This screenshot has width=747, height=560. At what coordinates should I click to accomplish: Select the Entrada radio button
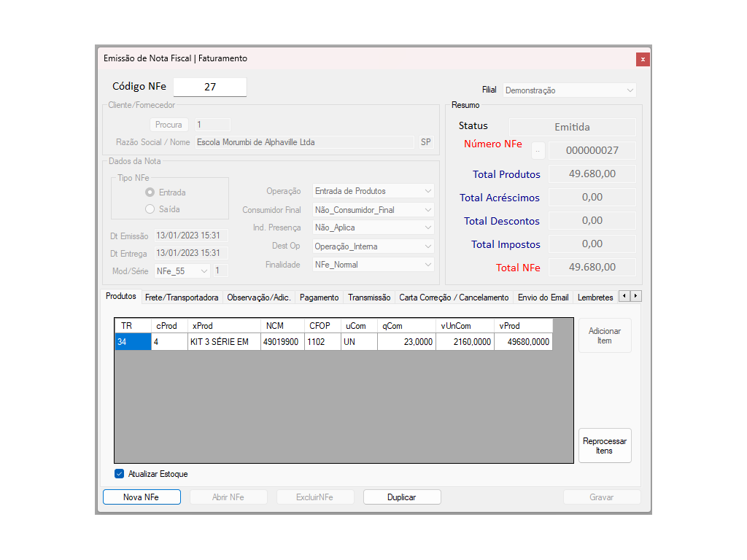tap(150, 192)
